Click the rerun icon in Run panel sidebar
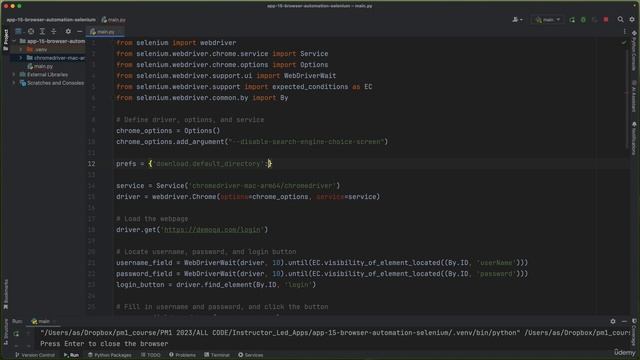This screenshot has width=640, height=360. click(16, 334)
